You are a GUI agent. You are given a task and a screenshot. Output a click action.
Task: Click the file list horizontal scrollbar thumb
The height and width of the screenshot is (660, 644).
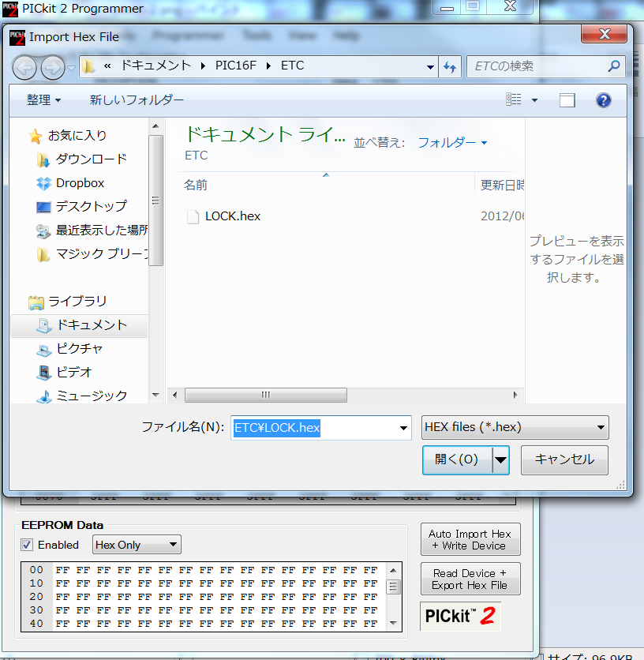266,396
